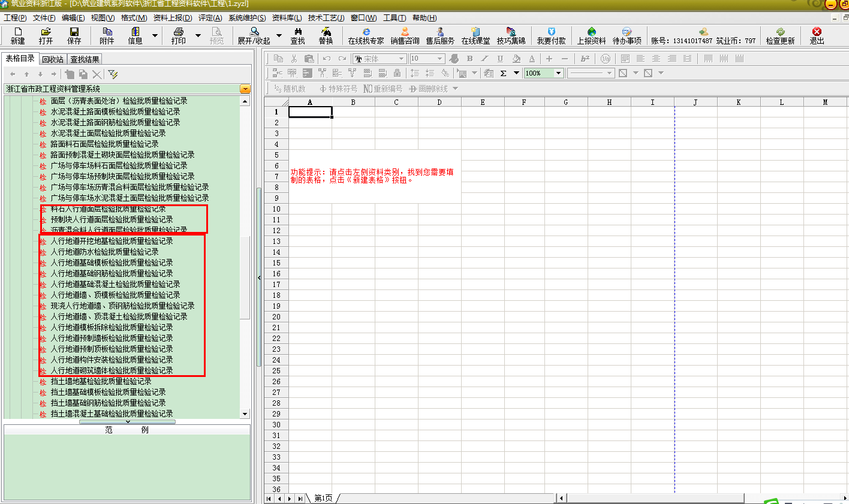Click the filter icon in the catalog toolbar

(x=113, y=74)
